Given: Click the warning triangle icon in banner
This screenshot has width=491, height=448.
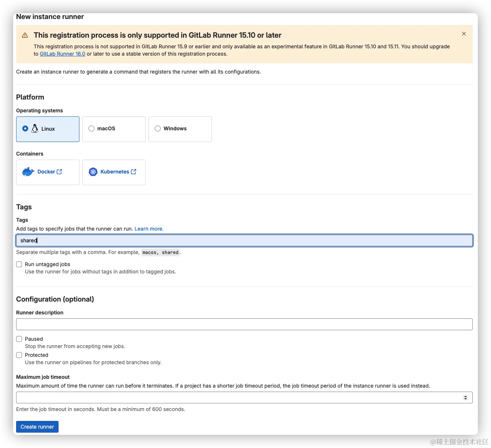Looking at the screenshot, I should click(25, 35).
